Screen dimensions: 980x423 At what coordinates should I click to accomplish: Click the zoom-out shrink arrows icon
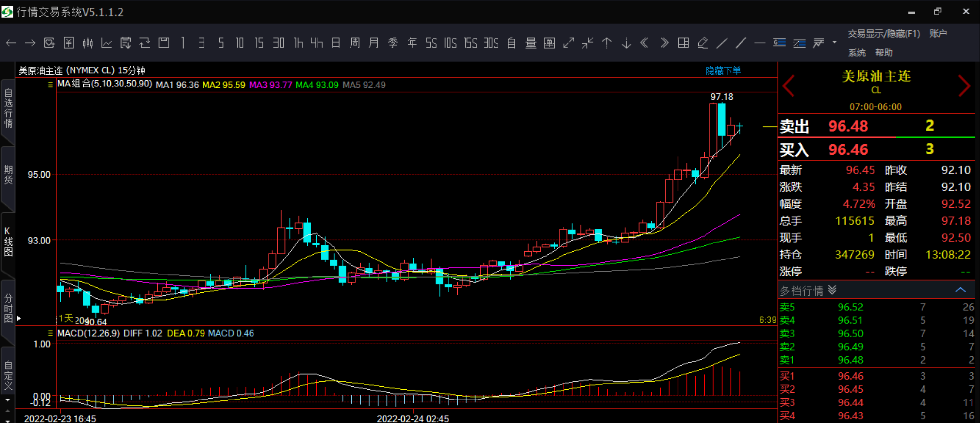pos(587,43)
